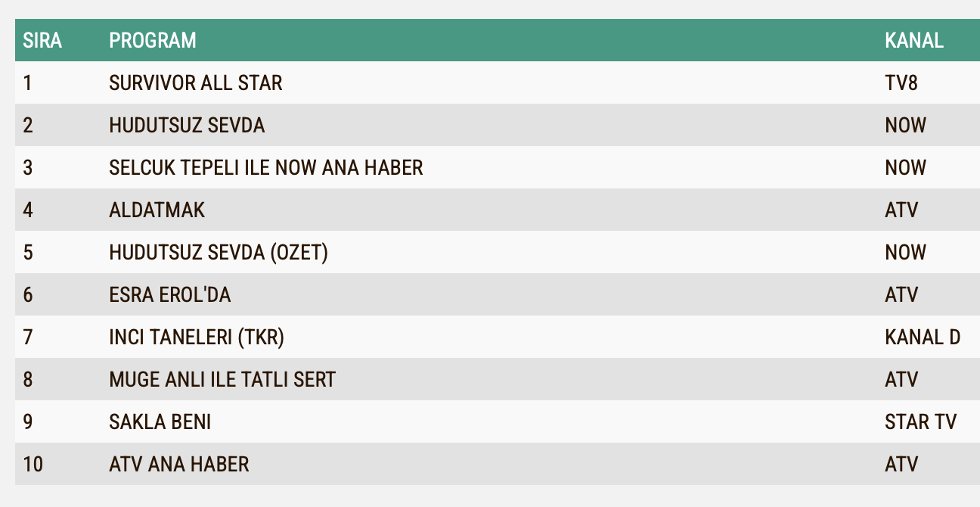Click the ALDATMAK program entry

[157, 210]
